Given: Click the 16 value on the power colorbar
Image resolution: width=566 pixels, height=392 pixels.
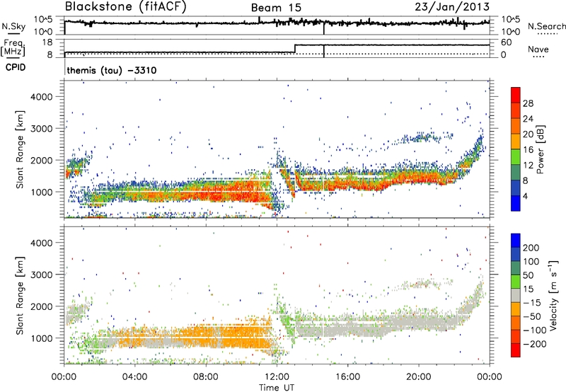Looking at the screenshot, I should 528,150.
